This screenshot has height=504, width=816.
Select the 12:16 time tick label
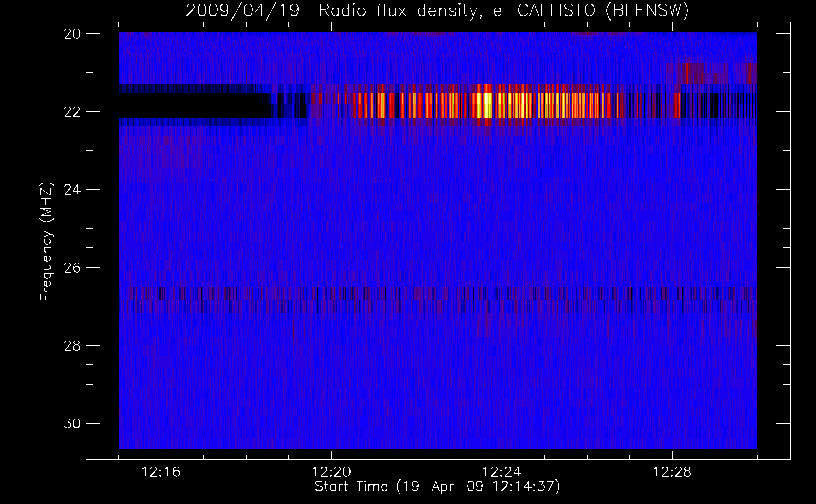click(161, 472)
